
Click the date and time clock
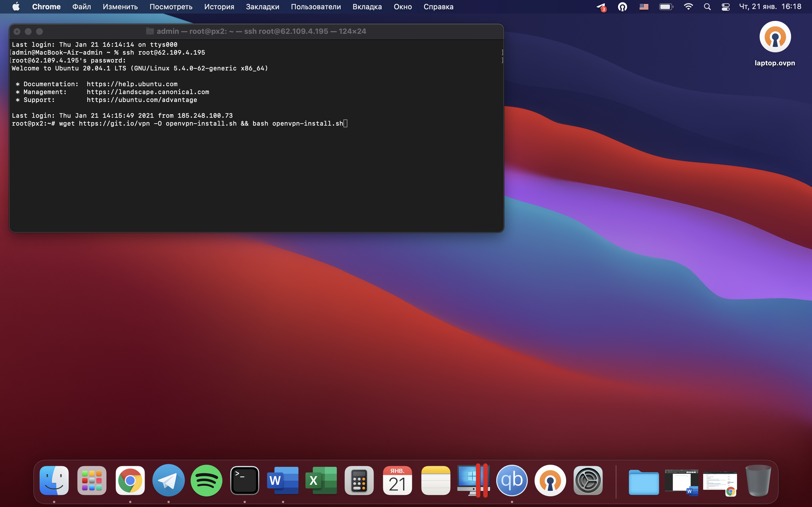pos(770,7)
